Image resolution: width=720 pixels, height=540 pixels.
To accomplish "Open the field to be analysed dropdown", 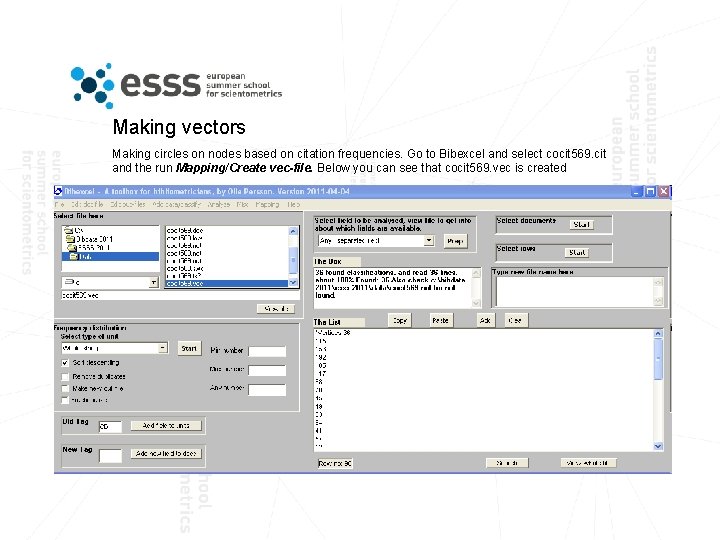I will (429, 241).
